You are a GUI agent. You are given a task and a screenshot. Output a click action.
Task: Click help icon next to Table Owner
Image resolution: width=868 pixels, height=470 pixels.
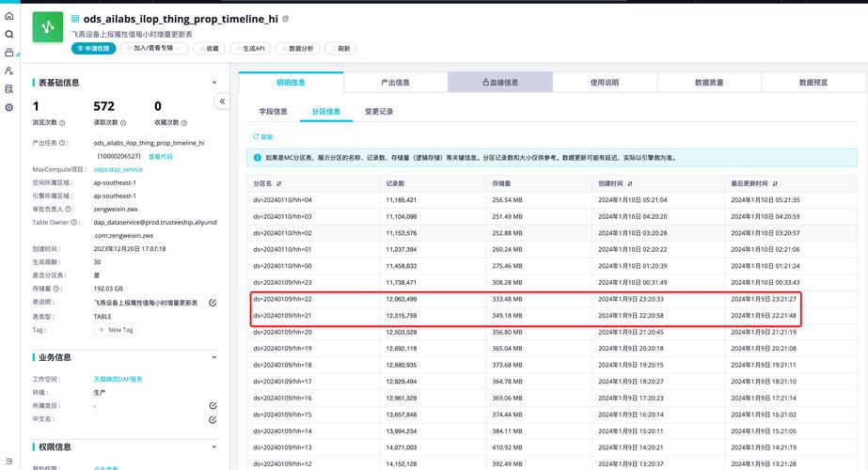73,223
